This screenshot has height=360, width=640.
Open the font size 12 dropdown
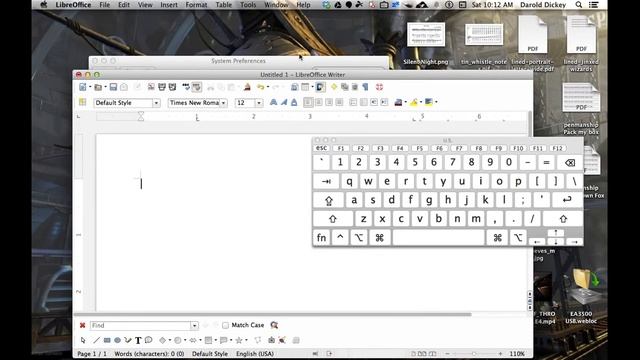point(259,103)
